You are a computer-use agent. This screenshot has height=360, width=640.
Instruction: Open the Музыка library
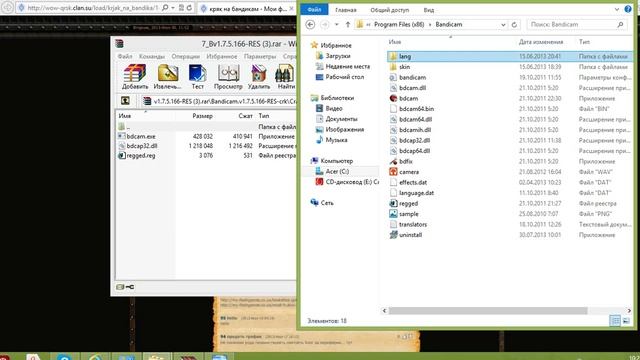(336, 140)
